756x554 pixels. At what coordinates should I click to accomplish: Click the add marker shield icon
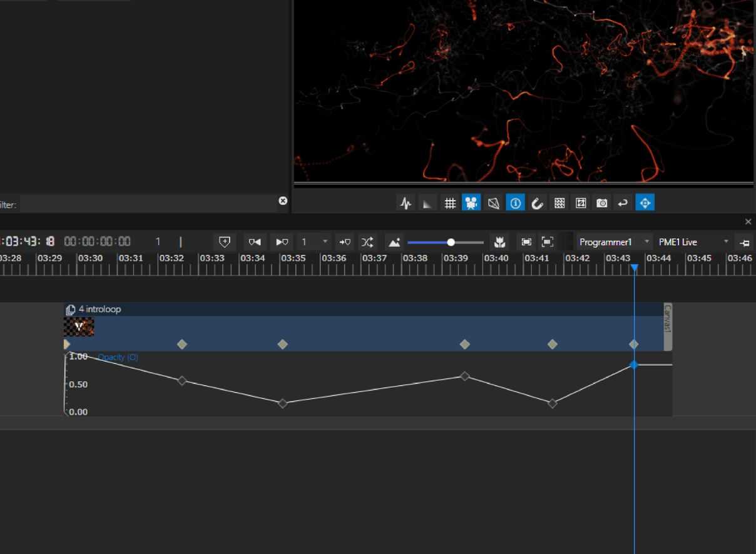pos(225,242)
